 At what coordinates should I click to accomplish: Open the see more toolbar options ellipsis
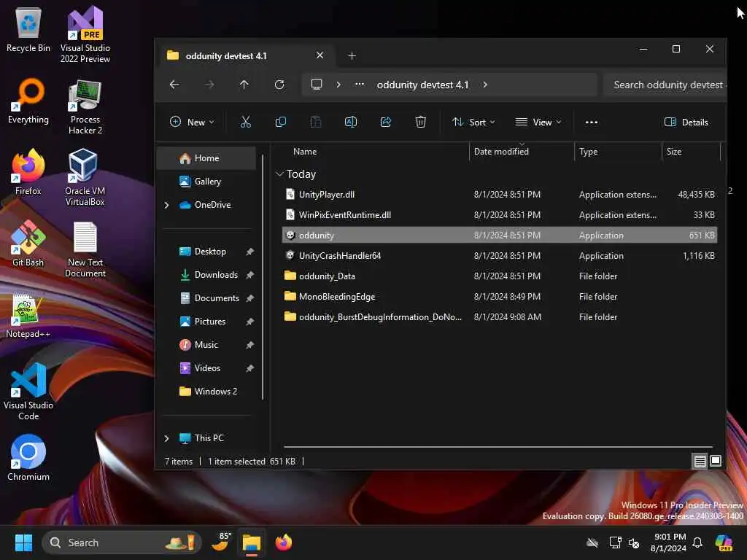(591, 122)
